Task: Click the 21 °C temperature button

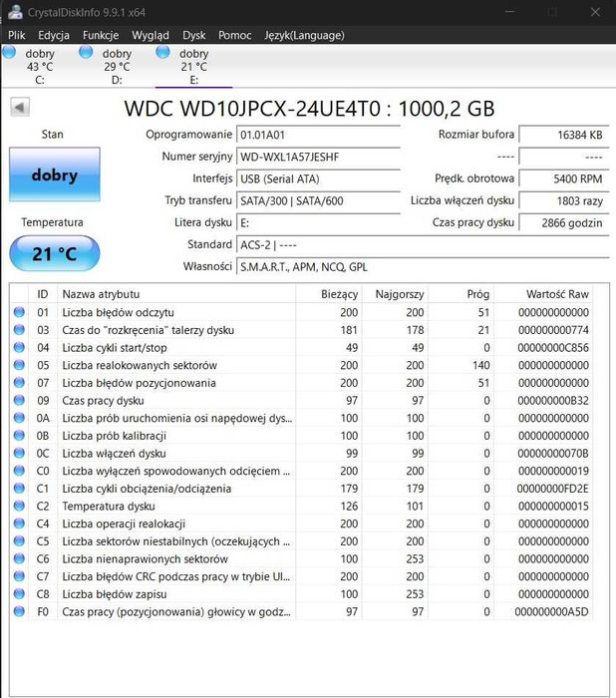Action: click(x=55, y=253)
